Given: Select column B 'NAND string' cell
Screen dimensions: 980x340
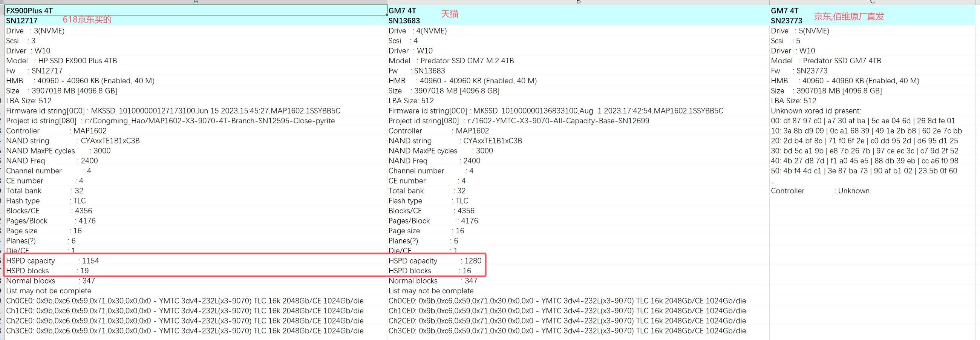Looking at the screenshot, I should pyautogui.click(x=578, y=140).
